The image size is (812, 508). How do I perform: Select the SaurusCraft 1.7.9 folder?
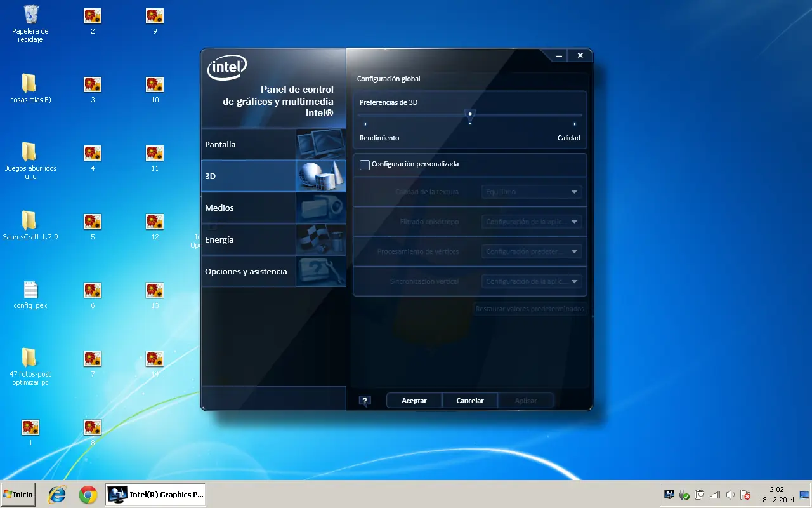tap(30, 226)
